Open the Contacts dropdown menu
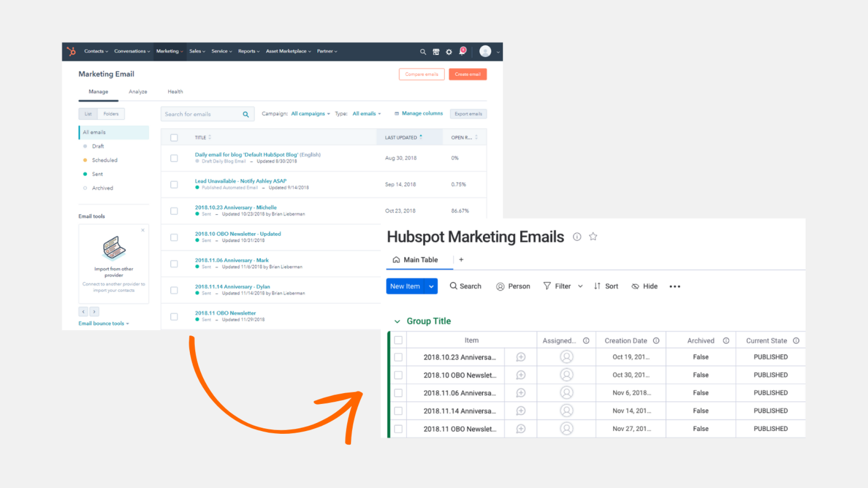This screenshot has height=488, width=868. coord(96,52)
